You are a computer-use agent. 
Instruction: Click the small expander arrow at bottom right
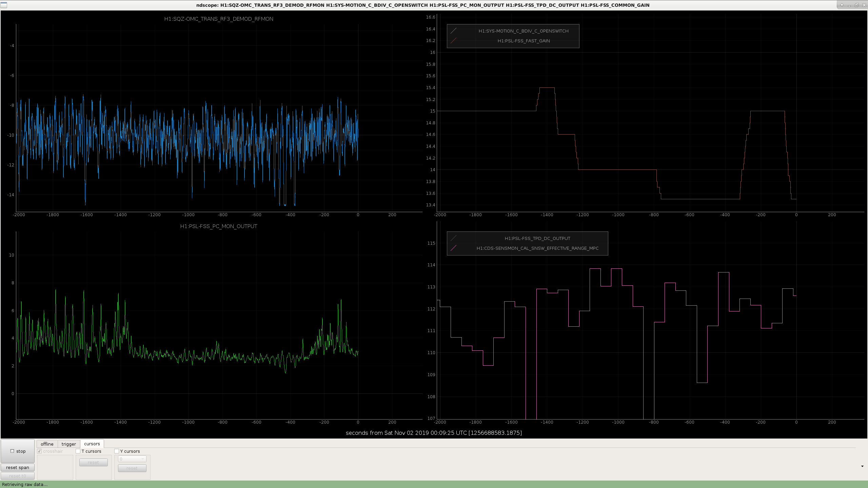click(862, 466)
